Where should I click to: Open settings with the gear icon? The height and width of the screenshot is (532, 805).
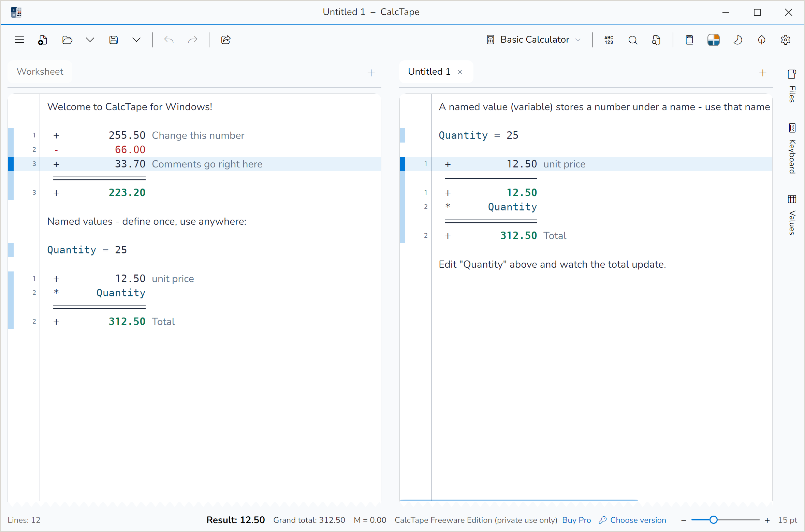[x=786, y=40]
